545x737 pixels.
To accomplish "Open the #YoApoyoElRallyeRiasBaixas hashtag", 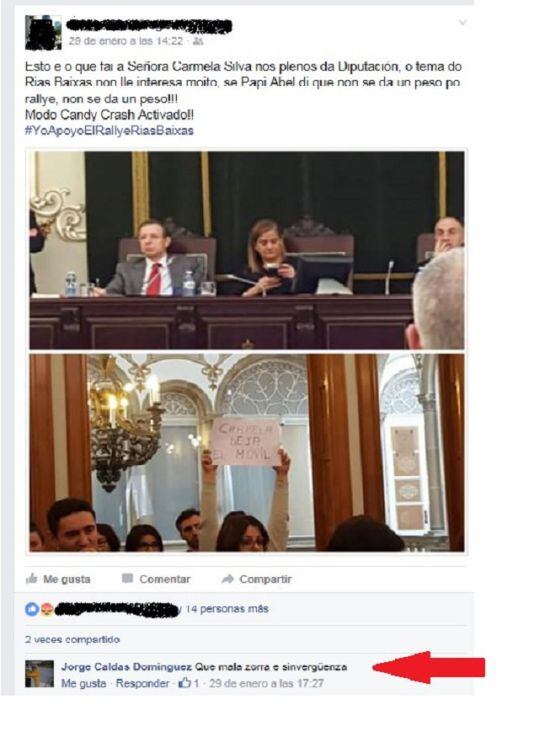I will click(109, 131).
